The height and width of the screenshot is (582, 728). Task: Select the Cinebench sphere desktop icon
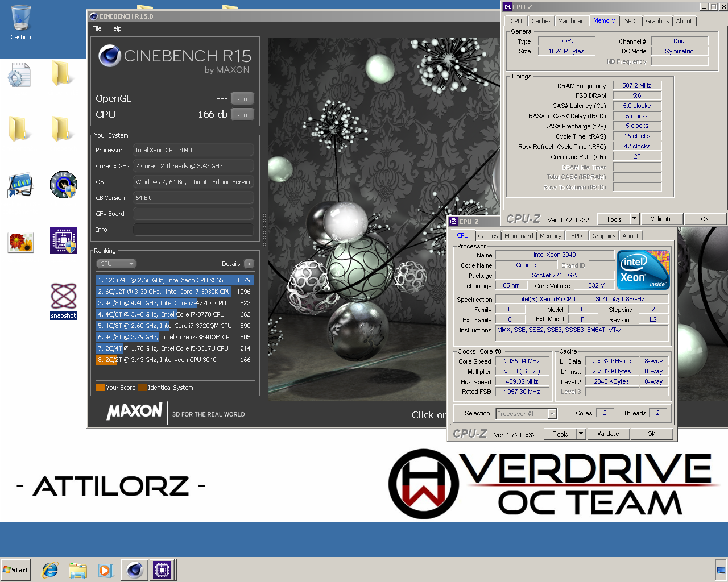(63, 185)
